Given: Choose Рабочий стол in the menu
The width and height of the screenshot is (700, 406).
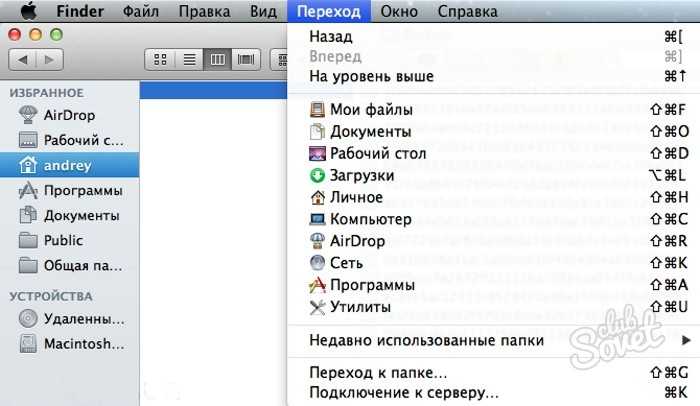Looking at the screenshot, I should click(493, 153).
